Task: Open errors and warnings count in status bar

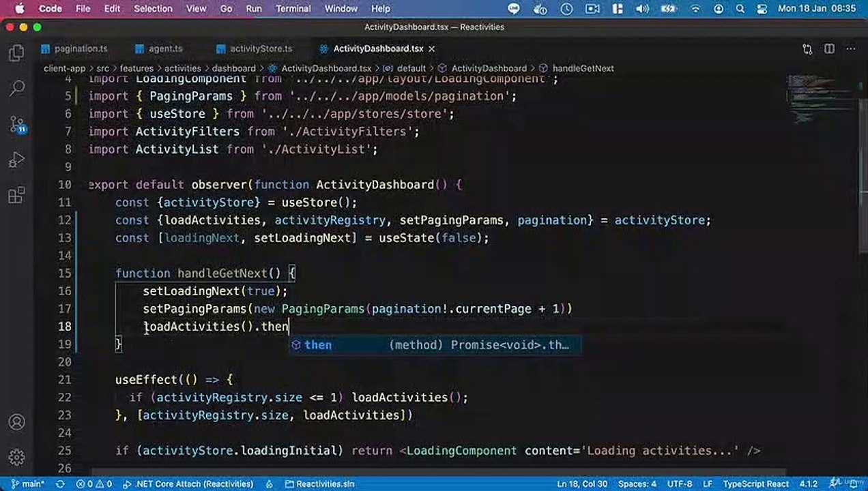Action: pyautogui.click(x=95, y=484)
